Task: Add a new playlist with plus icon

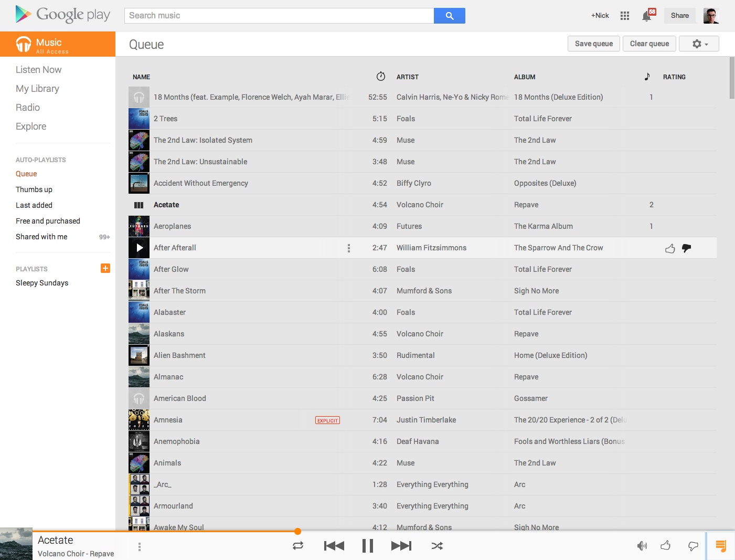Action: 105,268
